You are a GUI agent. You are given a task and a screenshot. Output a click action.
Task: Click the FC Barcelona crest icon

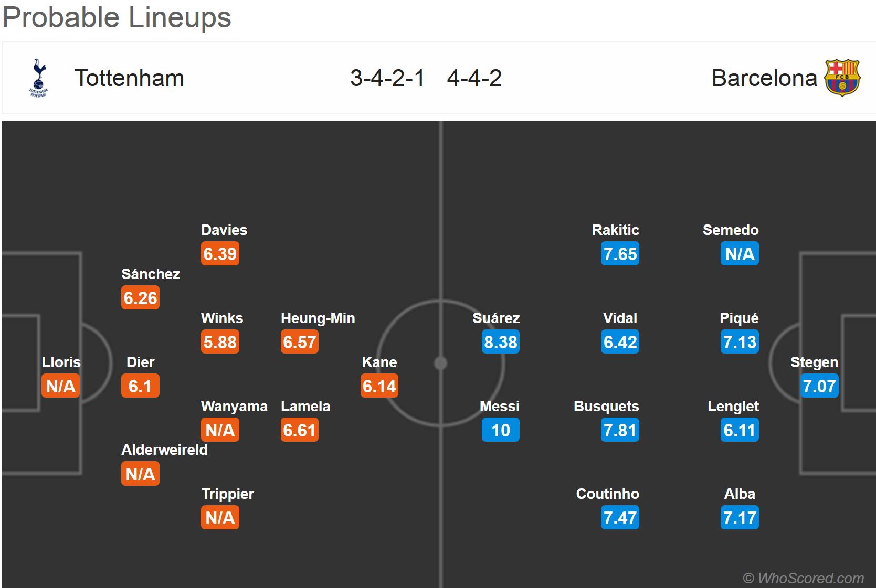[x=842, y=78]
